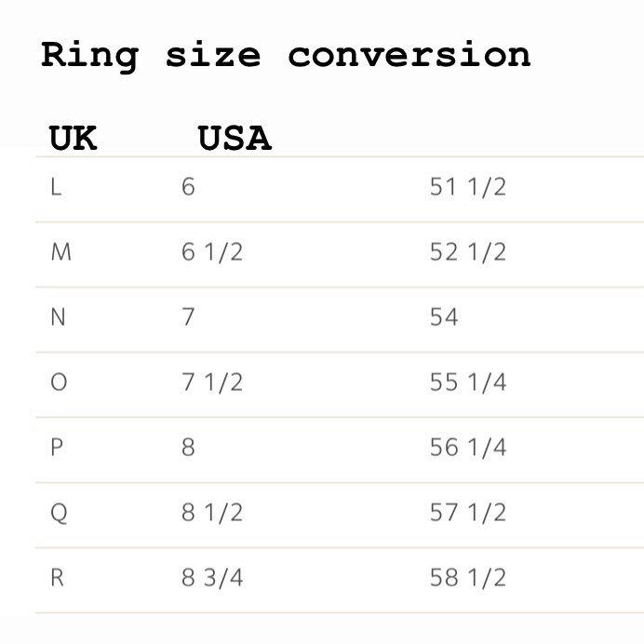The height and width of the screenshot is (644, 644).
Task: Select UK size M cell
Action: (60, 252)
